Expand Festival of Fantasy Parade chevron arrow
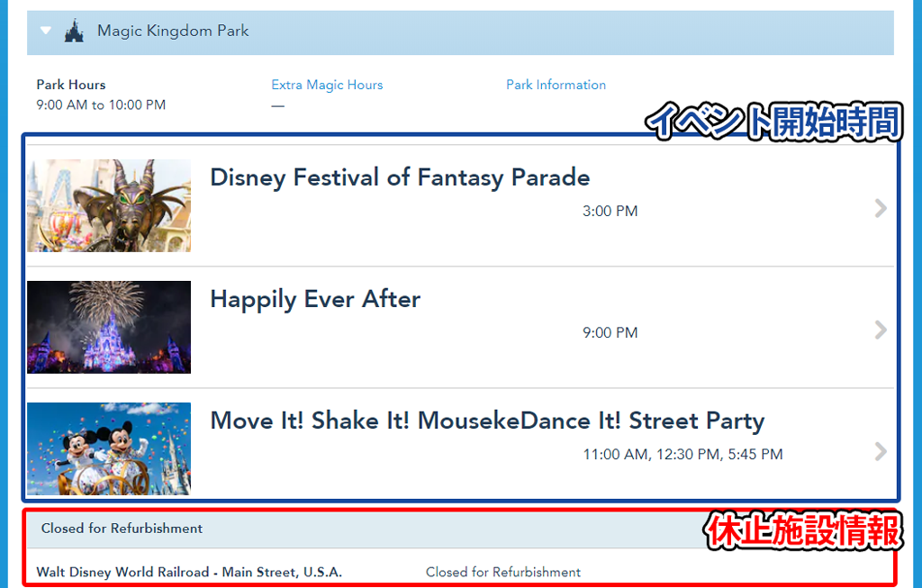 [881, 208]
